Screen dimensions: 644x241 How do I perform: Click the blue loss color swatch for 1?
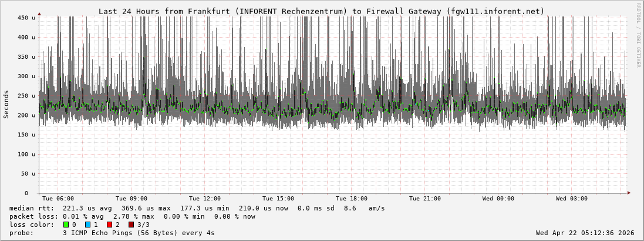87,225
